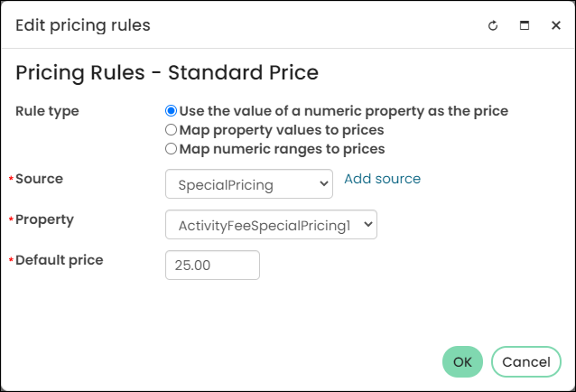Click the chevron arrow on Source combo box
The width and height of the screenshot is (576, 392).
pos(323,183)
